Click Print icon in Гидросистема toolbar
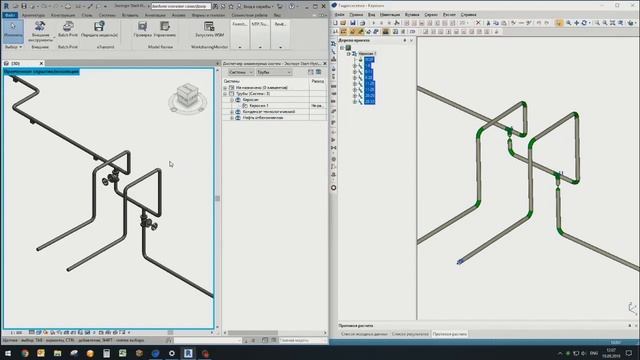640x360 pixels. coord(362,23)
